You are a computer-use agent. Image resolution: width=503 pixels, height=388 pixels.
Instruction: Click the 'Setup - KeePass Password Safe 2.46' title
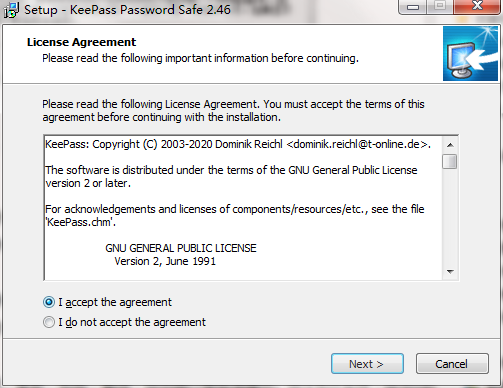[127, 10]
